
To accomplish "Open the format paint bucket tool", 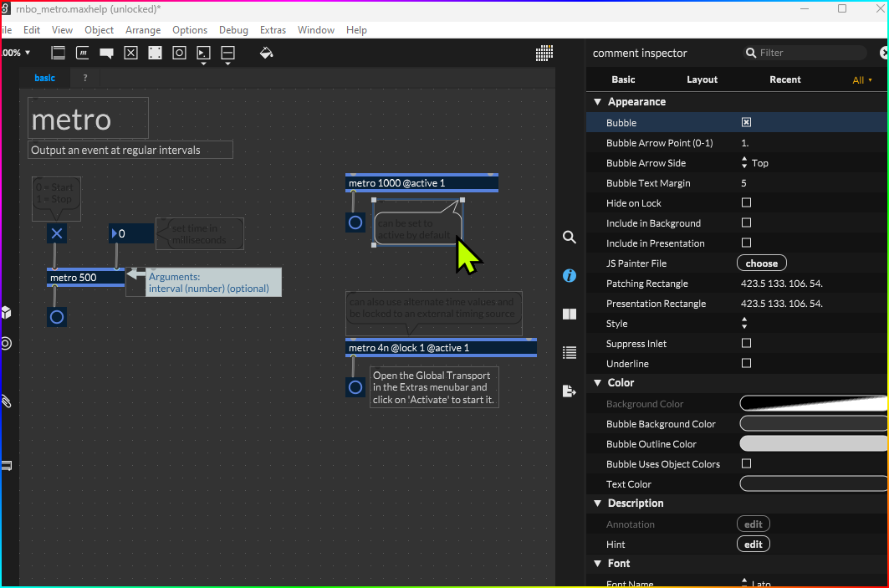I will [x=267, y=54].
